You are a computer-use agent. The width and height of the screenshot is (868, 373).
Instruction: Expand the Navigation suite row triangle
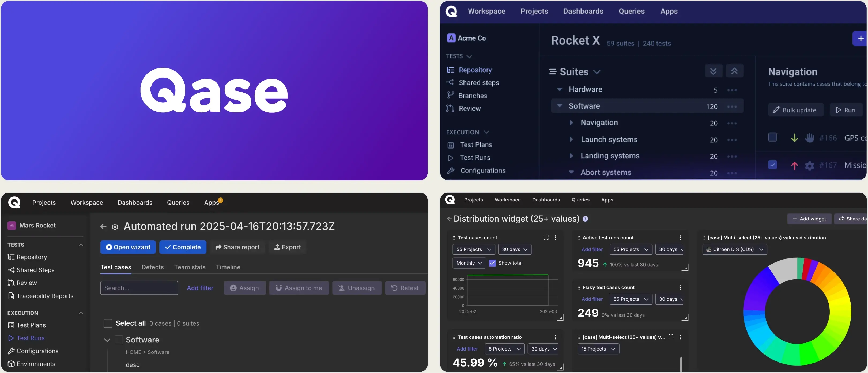pyautogui.click(x=571, y=123)
